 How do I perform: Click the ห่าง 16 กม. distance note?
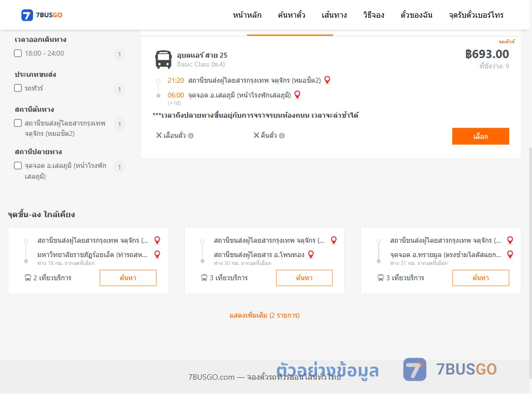[x=66, y=263]
